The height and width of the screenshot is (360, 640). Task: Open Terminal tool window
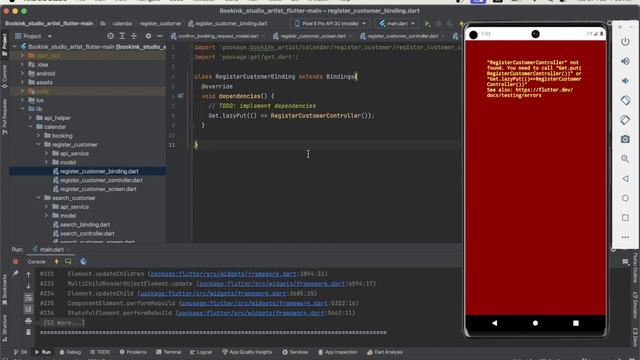point(168,352)
